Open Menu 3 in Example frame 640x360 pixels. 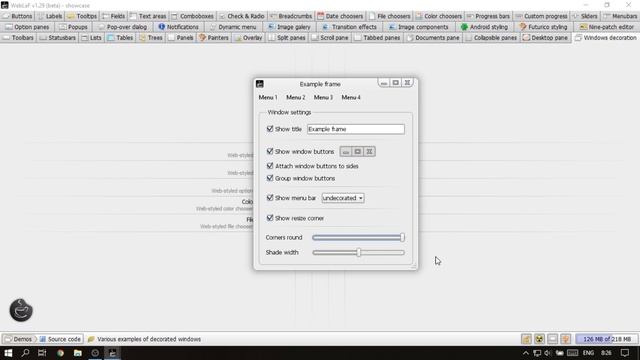(323, 98)
